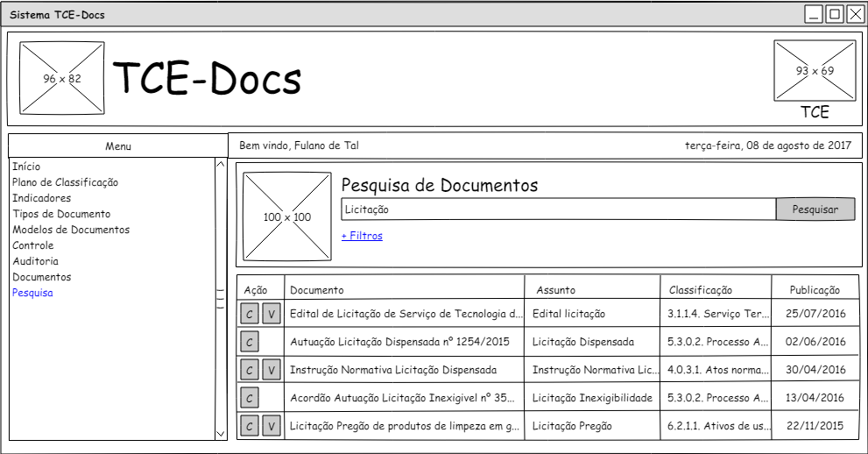This screenshot has height=454, width=868.
Task: Click the V icon for Instrução Normativa row
Action: pos(271,370)
